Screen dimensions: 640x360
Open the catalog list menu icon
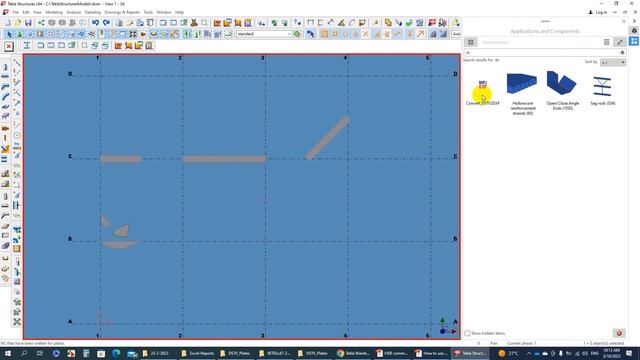tap(607, 42)
